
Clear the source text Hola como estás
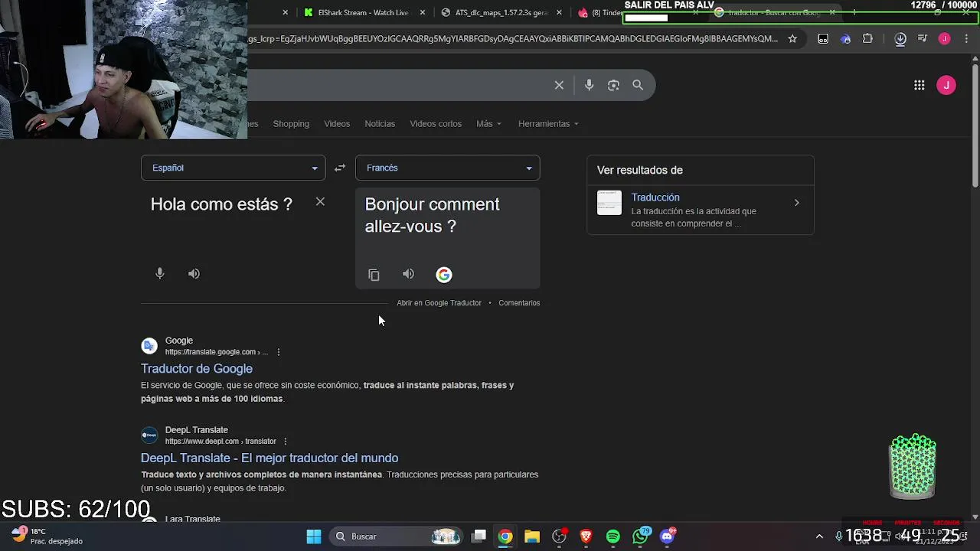(320, 202)
